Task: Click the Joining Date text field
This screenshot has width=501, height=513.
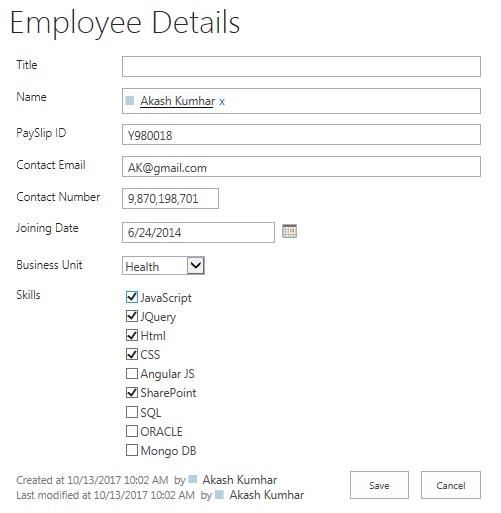Action: click(x=198, y=232)
